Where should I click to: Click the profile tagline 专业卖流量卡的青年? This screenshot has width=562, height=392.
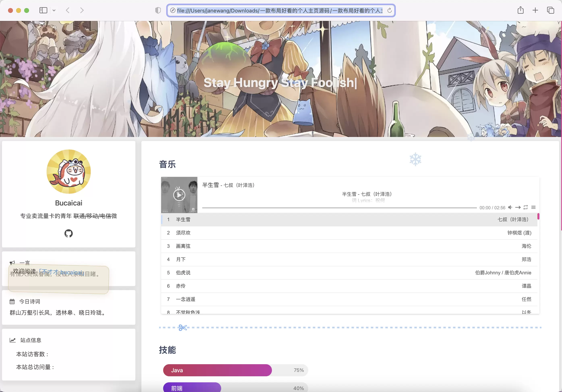46,216
